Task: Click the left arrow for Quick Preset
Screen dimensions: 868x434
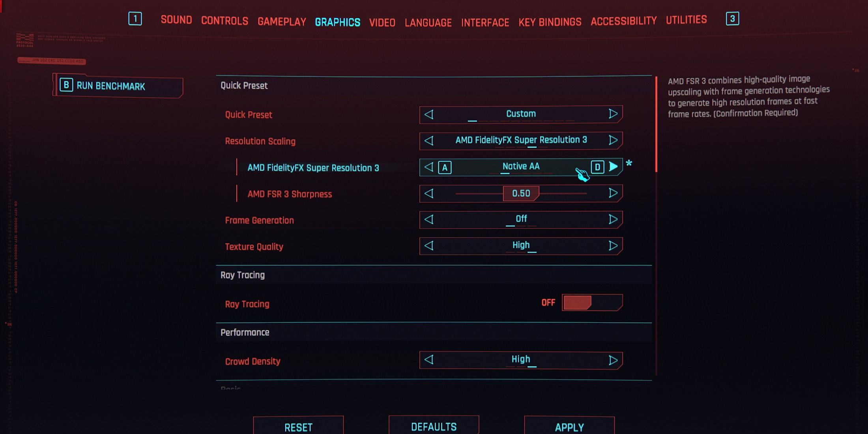Action: click(x=429, y=114)
